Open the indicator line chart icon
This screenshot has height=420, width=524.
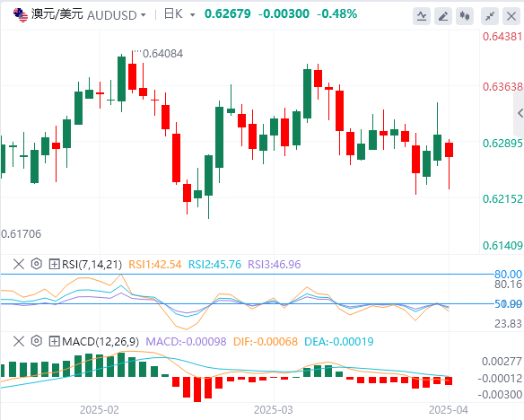(x=422, y=15)
